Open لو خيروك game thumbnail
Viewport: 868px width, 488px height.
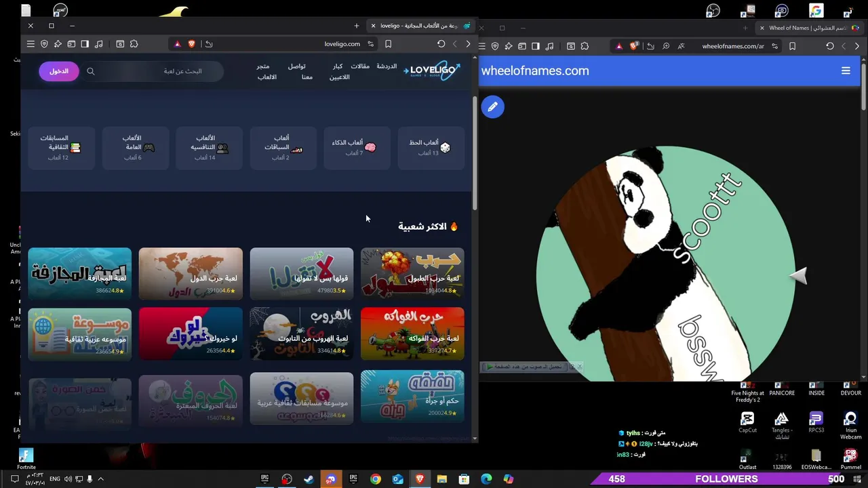(x=191, y=333)
